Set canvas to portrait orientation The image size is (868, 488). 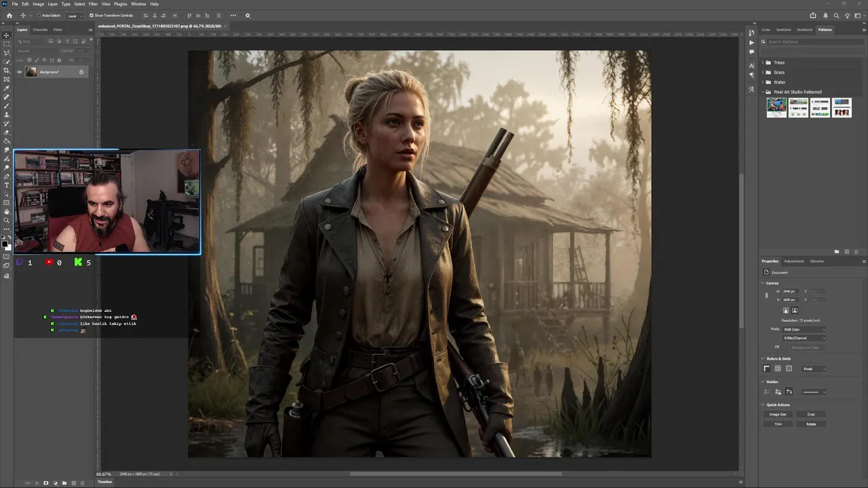click(786, 310)
